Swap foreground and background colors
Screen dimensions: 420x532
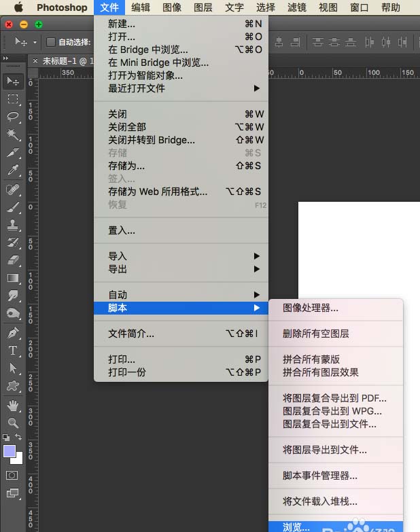pyautogui.click(x=18, y=437)
